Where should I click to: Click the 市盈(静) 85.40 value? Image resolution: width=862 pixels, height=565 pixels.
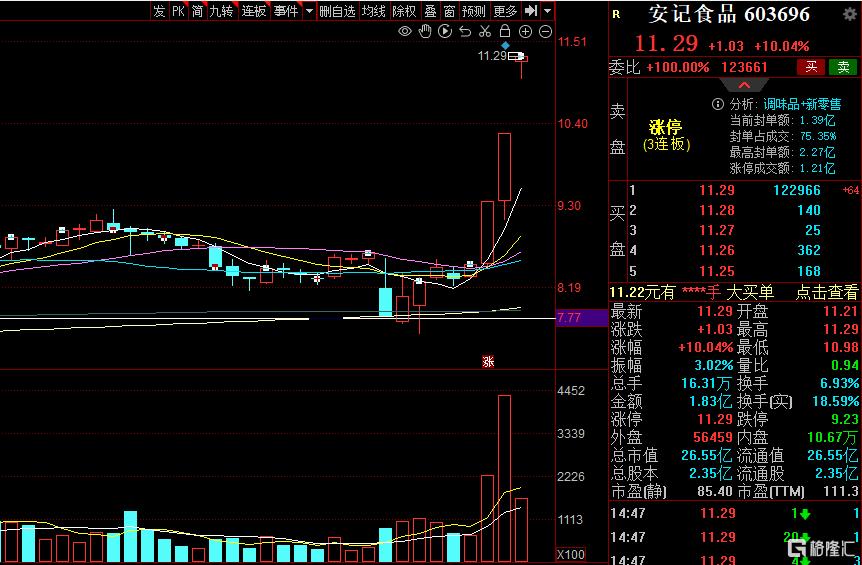click(715, 491)
